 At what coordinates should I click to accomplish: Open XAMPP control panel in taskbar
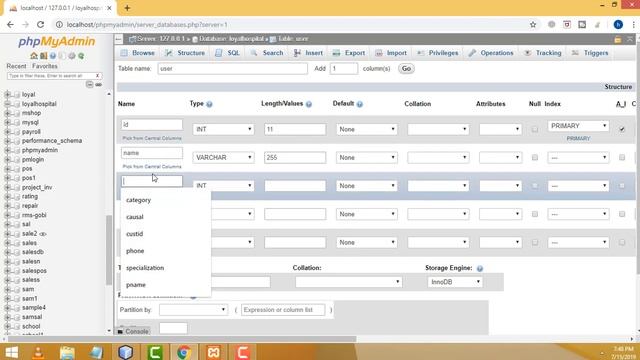(x=213, y=352)
